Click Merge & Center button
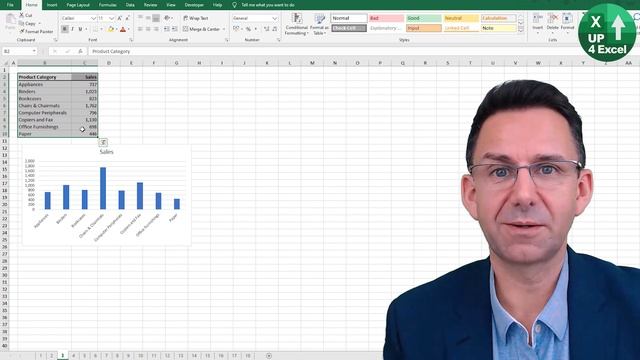The height and width of the screenshot is (360, 640). (202, 29)
